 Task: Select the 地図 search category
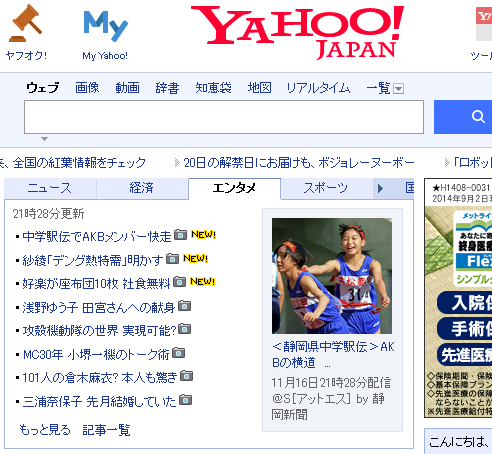coord(259,88)
